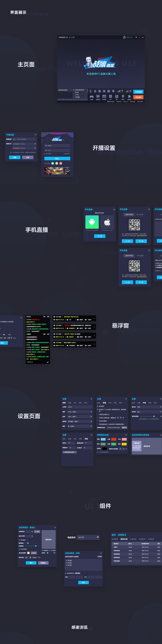
Task: Click the 开始直播 button
Action: click(x=138, y=92)
